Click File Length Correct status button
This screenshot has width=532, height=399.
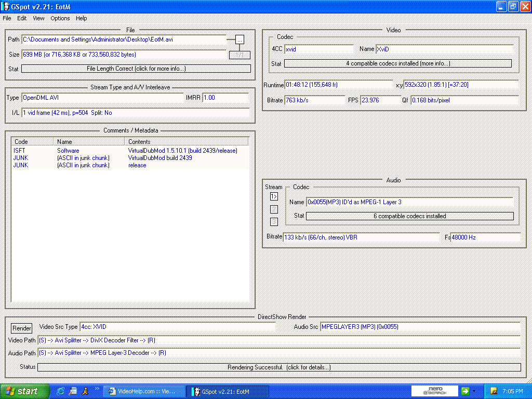click(136, 69)
